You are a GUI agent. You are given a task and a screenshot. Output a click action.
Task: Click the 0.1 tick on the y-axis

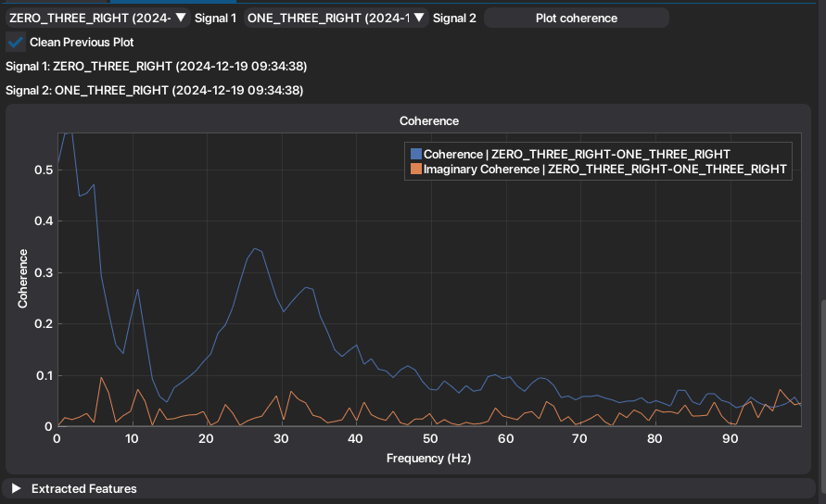coord(44,375)
